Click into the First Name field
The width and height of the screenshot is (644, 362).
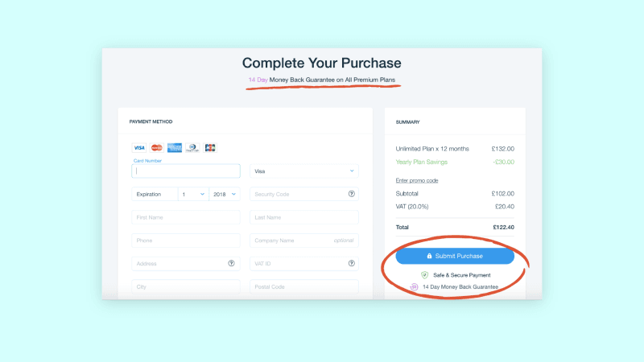(186, 217)
